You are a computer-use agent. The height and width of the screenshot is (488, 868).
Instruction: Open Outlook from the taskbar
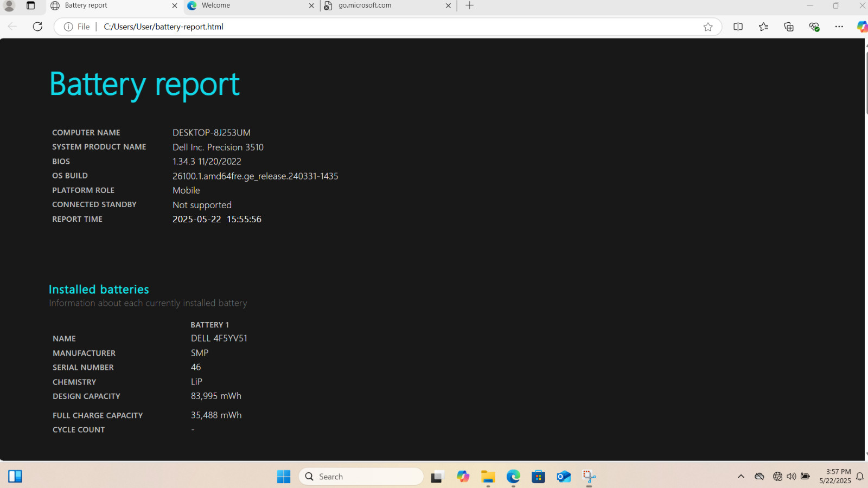[564, 476]
